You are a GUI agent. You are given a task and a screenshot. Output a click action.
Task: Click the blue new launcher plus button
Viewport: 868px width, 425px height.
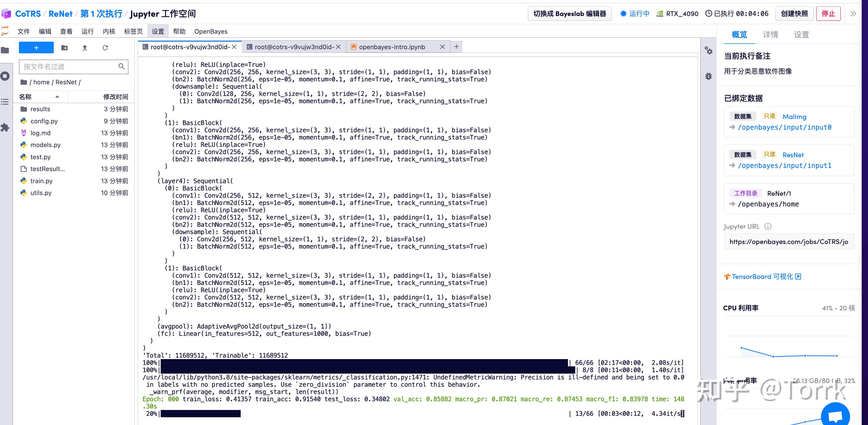click(x=36, y=47)
